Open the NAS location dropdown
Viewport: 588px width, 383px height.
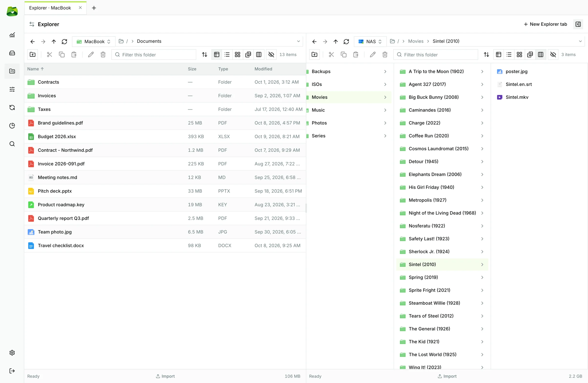coord(370,41)
